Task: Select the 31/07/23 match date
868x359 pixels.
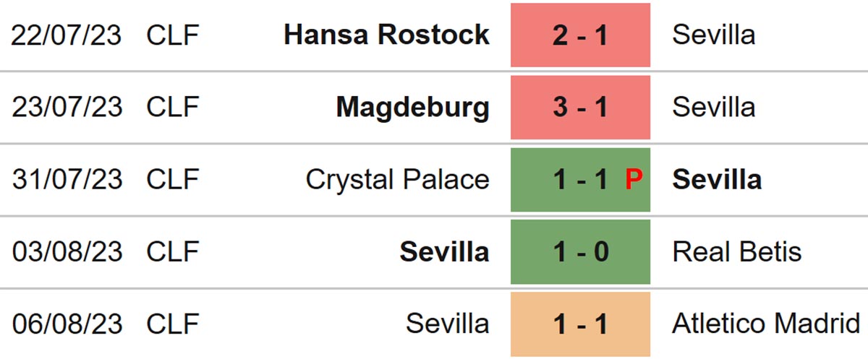Action: pyautogui.click(x=67, y=179)
